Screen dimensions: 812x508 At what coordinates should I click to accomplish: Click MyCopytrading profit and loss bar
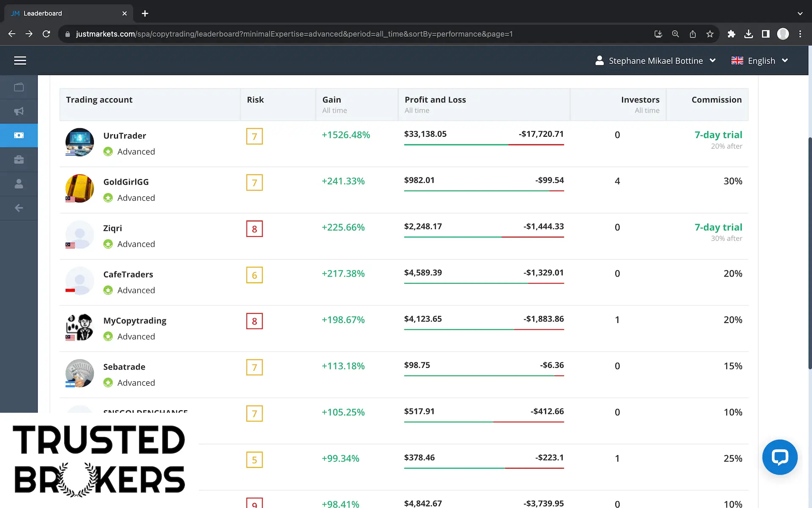[x=484, y=329]
